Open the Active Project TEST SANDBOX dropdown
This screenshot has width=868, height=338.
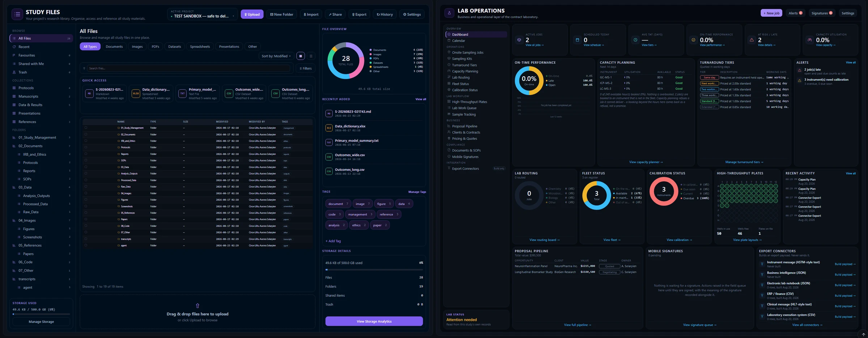[x=203, y=14]
